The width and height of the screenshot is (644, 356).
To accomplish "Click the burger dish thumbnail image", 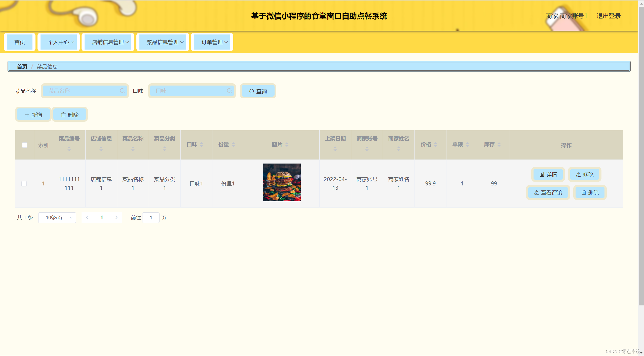I will coord(282,182).
